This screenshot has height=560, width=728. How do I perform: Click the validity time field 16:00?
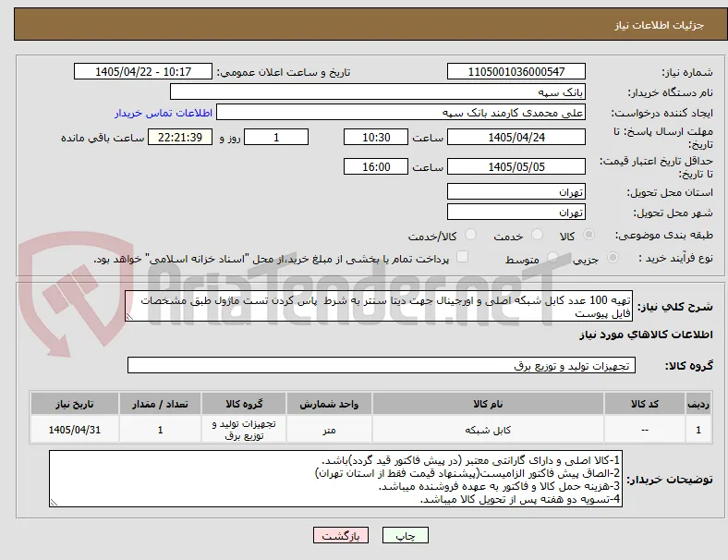376,166
